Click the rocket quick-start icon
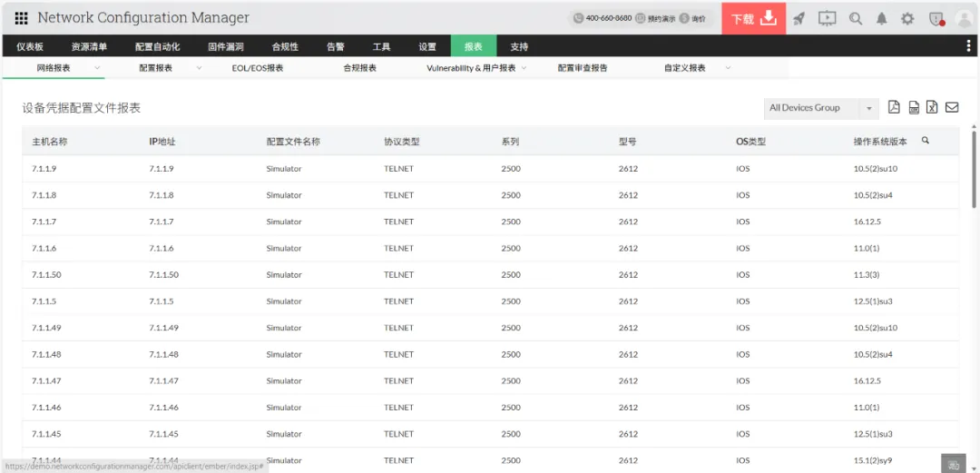Viewport: 980px width, 473px height. [799, 18]
